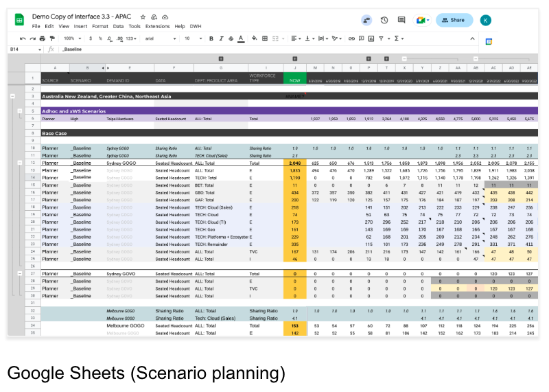Screen dimensions: 549x392
Task: Open the text color picker
Action: coord(241,38)
